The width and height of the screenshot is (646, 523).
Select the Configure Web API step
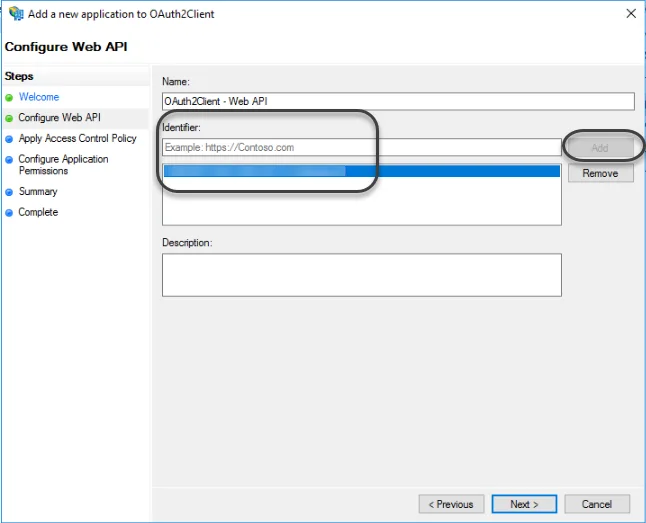point(59,117)
